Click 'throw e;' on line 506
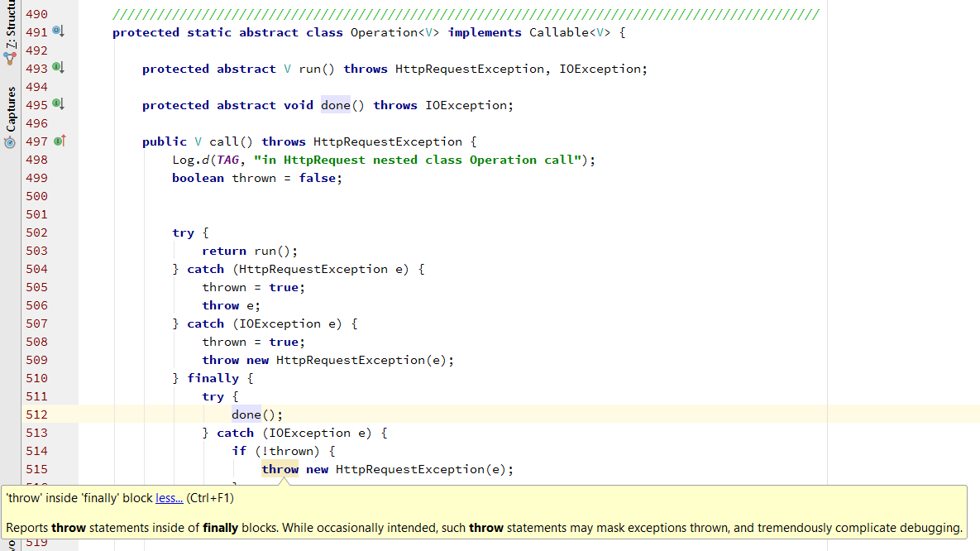Screen dimensions: 980x551 coord(231,305)
